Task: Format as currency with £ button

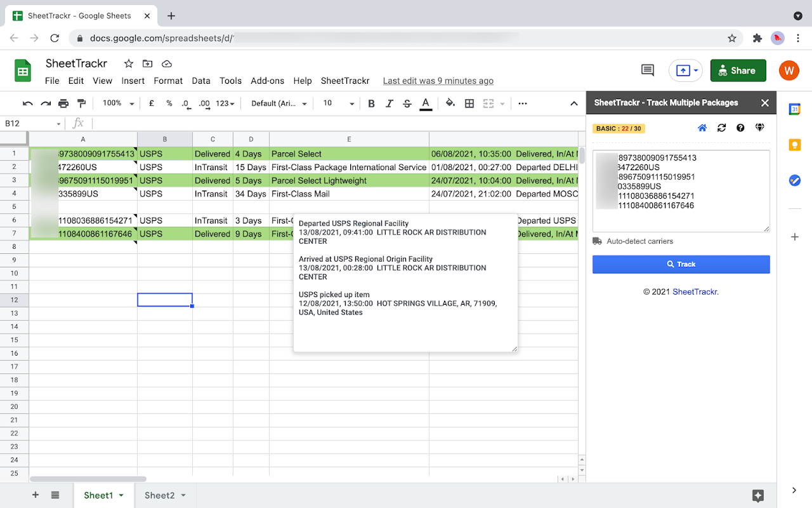Action: pyautogui.click(x=152, y=104)
